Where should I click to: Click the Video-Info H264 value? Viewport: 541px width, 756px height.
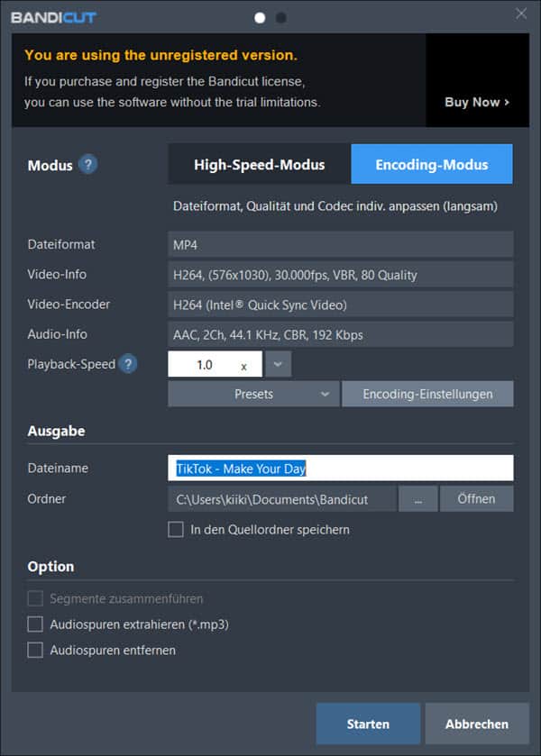point(341,275)
